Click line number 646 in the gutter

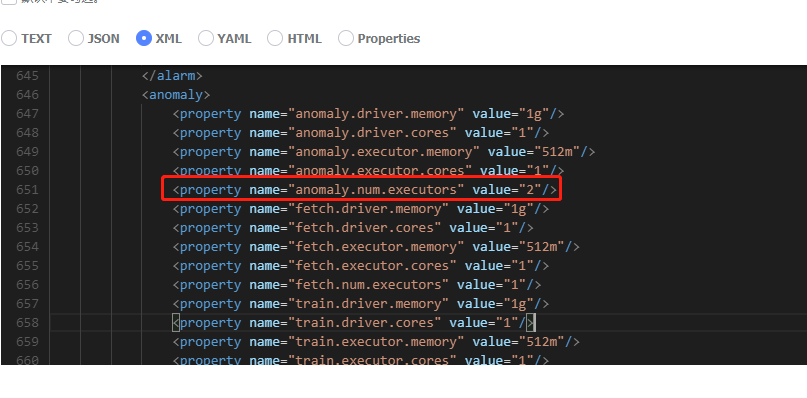coord(27,95)
